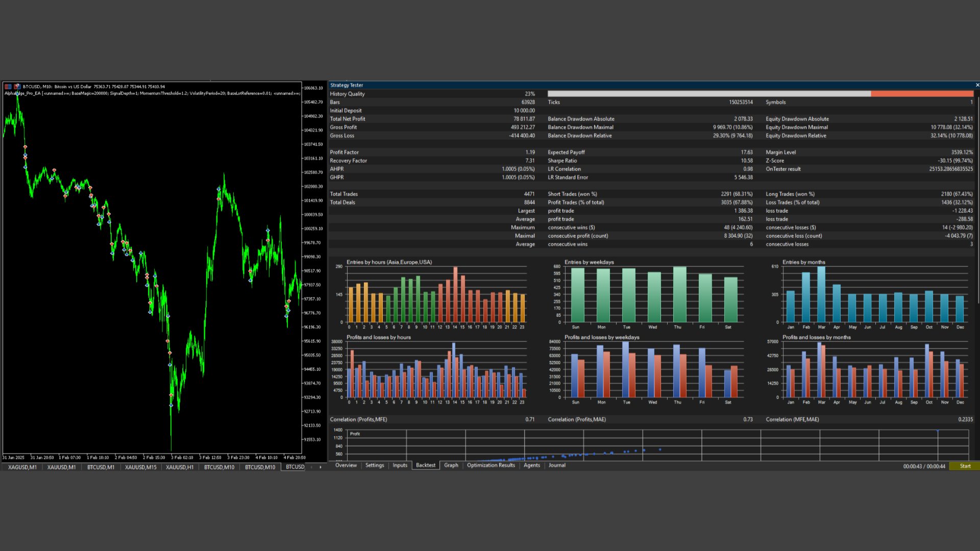Click the History Quality progress bar

point(760,94)
